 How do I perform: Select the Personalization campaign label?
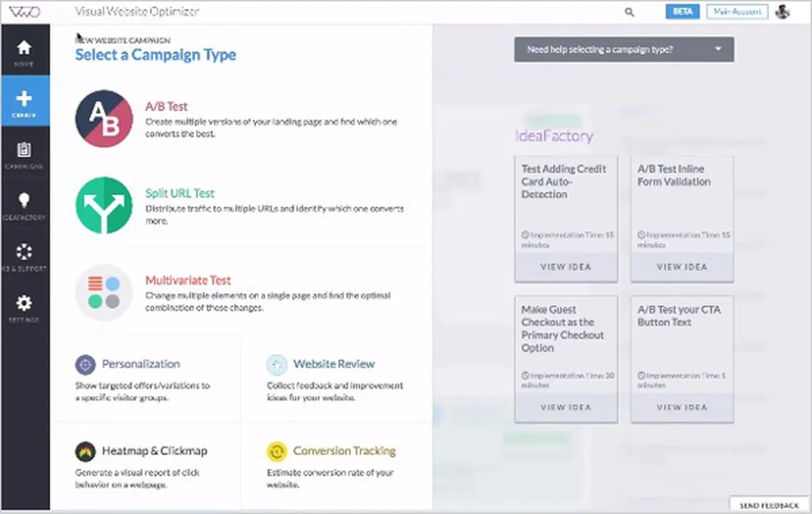(141, 364)
